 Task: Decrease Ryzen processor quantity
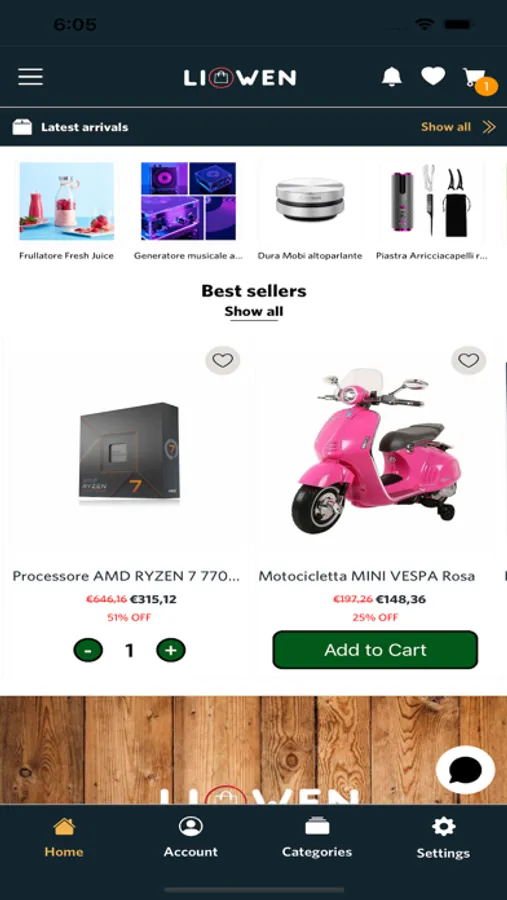pos(88,650)
